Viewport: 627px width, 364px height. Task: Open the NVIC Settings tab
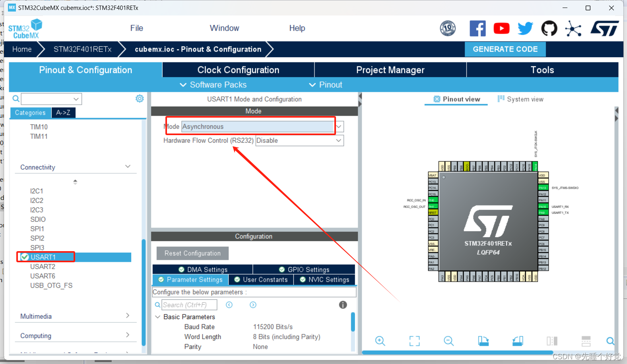(324, 280)
